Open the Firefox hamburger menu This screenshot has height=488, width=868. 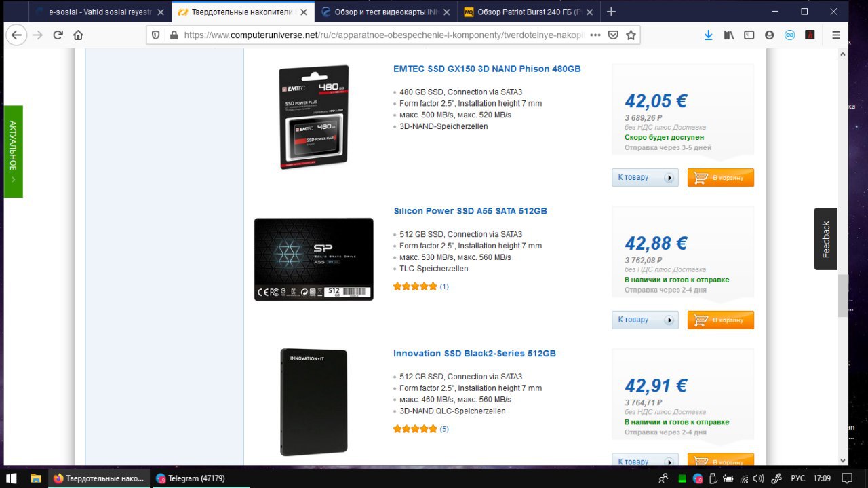click(836, 35)
